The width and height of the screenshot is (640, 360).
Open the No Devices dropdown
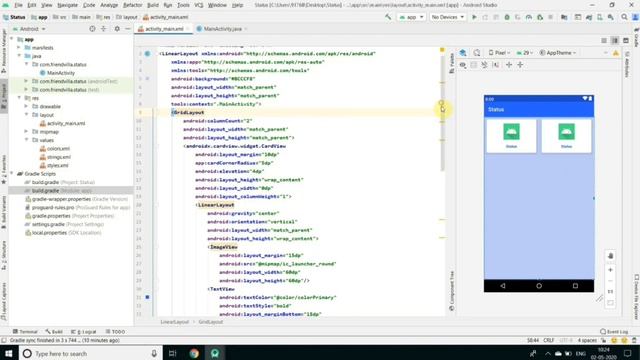click(448, 17)
